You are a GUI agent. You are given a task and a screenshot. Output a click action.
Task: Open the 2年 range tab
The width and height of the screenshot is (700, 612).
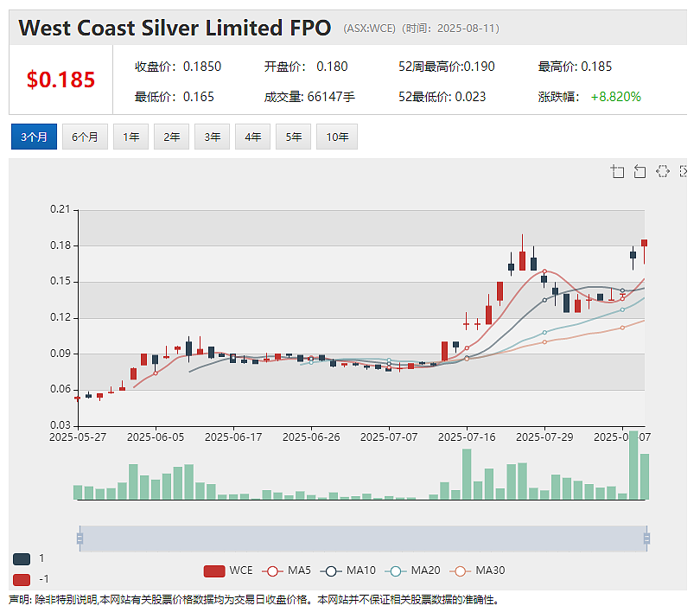(171, 137)
